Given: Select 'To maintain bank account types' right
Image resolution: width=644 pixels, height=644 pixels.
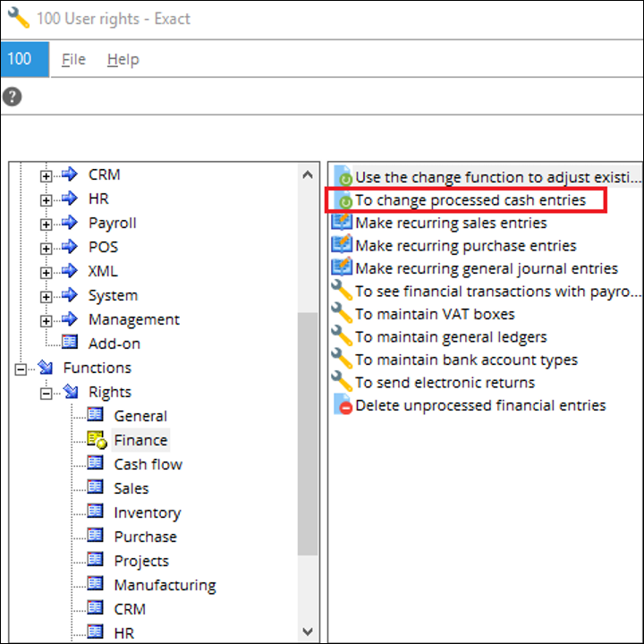Looking at the screenshot, I should (x=466, y=360).
